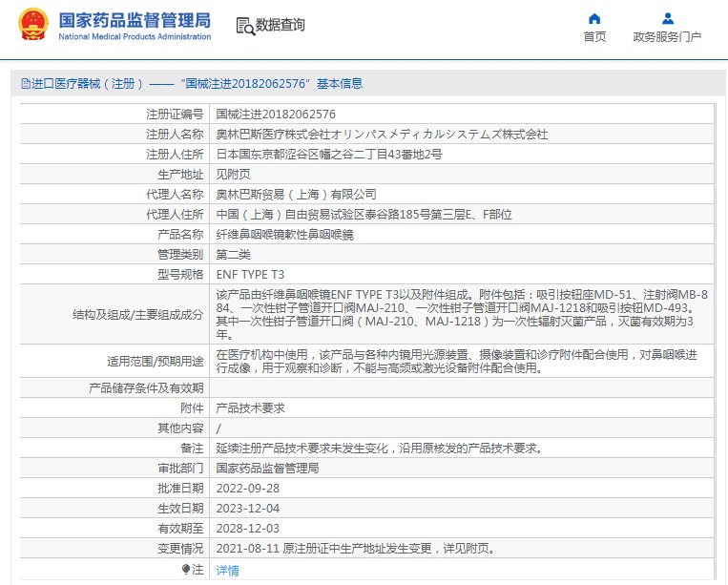Select agent name 奥林巴斯贸易（上海）有限公司

point(296,194)
